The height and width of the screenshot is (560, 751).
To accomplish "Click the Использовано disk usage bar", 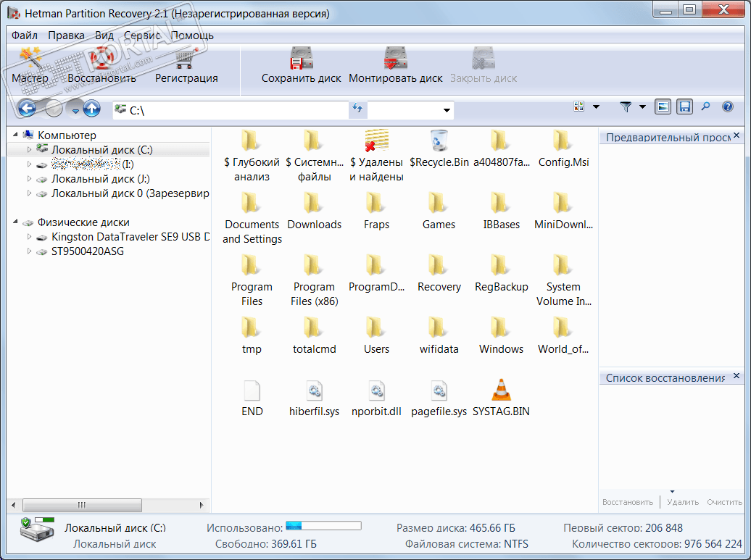I will 323,526.
